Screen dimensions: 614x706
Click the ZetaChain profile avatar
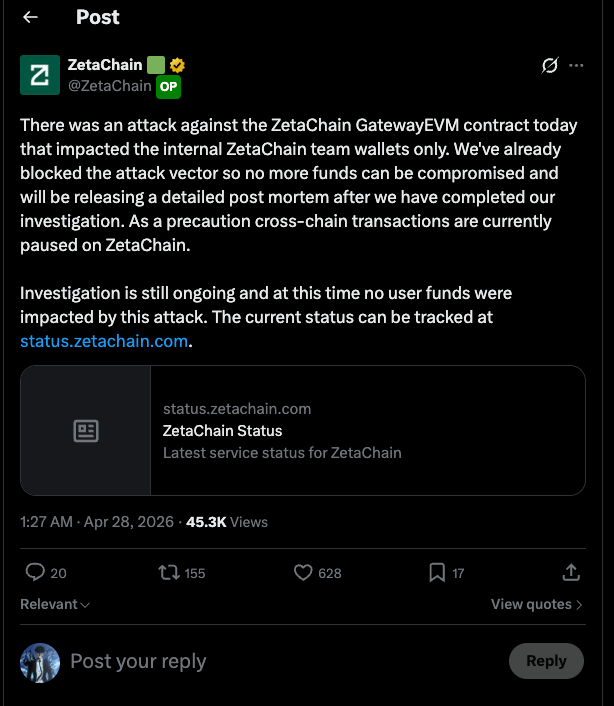coord(39,75)
